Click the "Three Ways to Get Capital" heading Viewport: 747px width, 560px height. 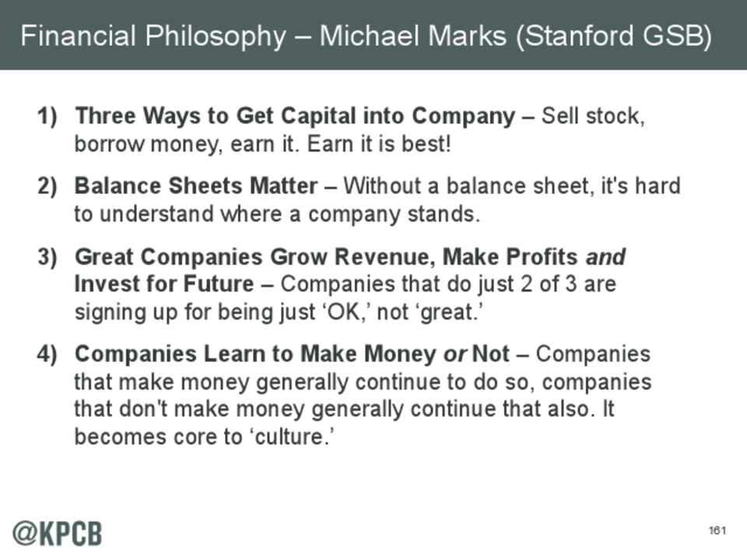coord(294,117)
